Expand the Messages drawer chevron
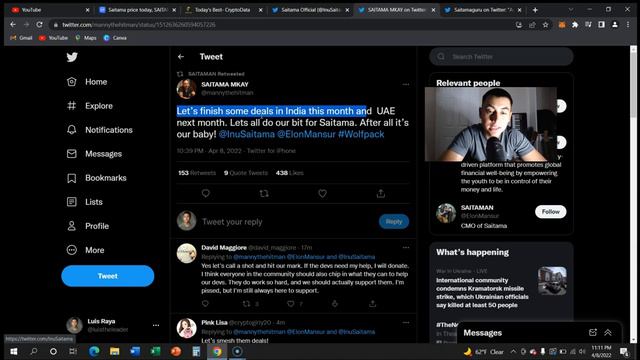 608,333
